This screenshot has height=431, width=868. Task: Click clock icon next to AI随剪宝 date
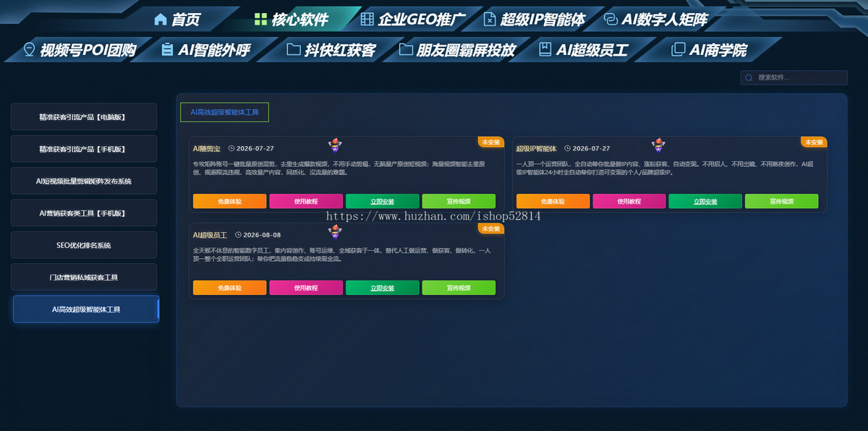(231, 148)
